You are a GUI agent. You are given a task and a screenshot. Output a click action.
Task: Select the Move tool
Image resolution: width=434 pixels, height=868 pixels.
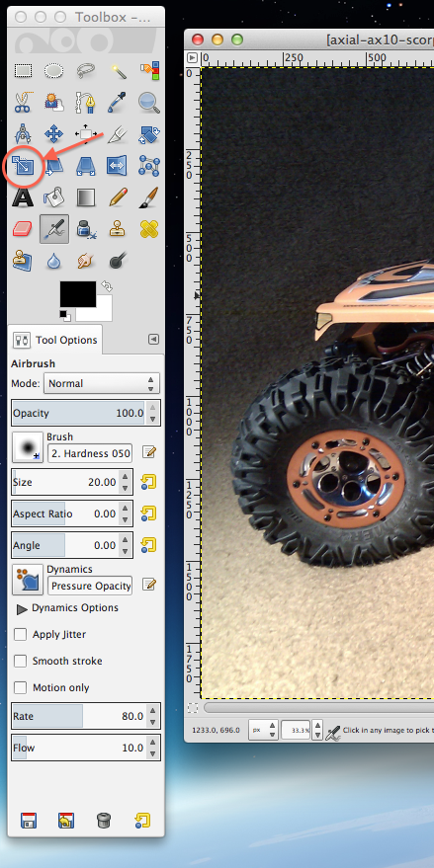point(53,133)
